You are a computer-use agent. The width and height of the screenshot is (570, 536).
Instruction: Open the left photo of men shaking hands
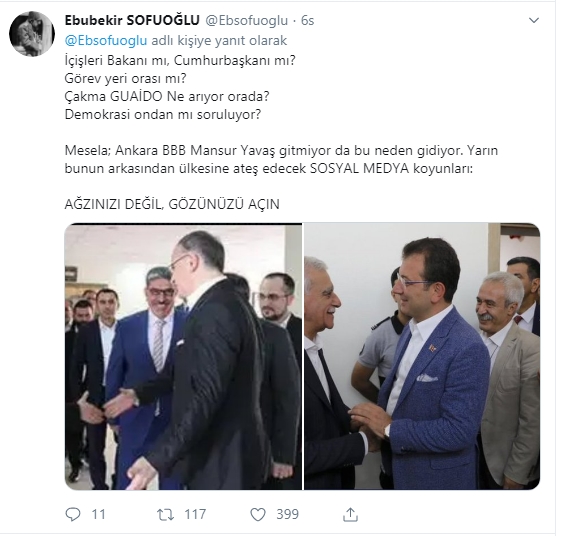(183, 356)
